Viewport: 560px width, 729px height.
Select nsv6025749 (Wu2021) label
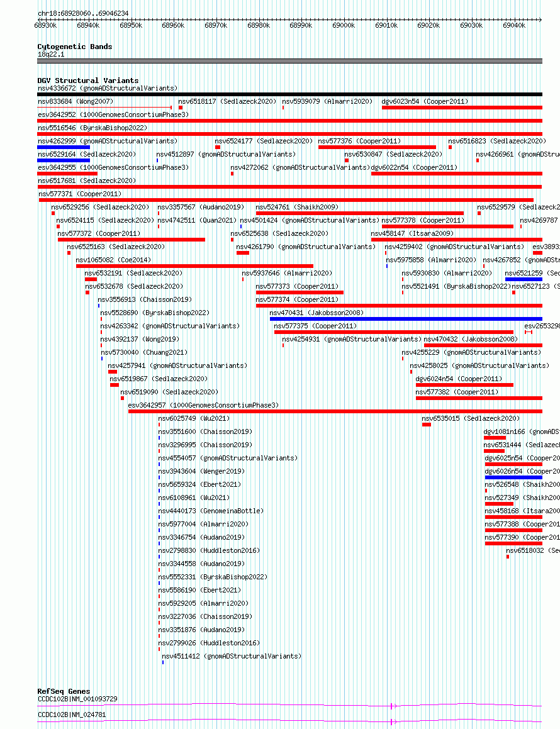pos(194,418)
